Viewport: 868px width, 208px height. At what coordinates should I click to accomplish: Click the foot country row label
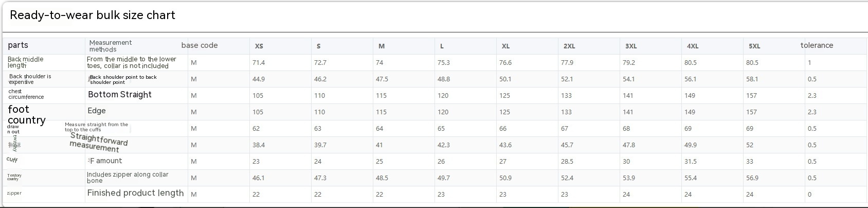(26, 115)
